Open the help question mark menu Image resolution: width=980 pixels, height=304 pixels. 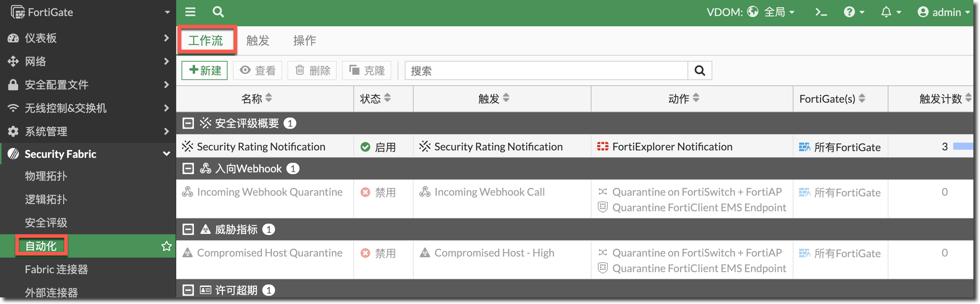click(853, 12)
